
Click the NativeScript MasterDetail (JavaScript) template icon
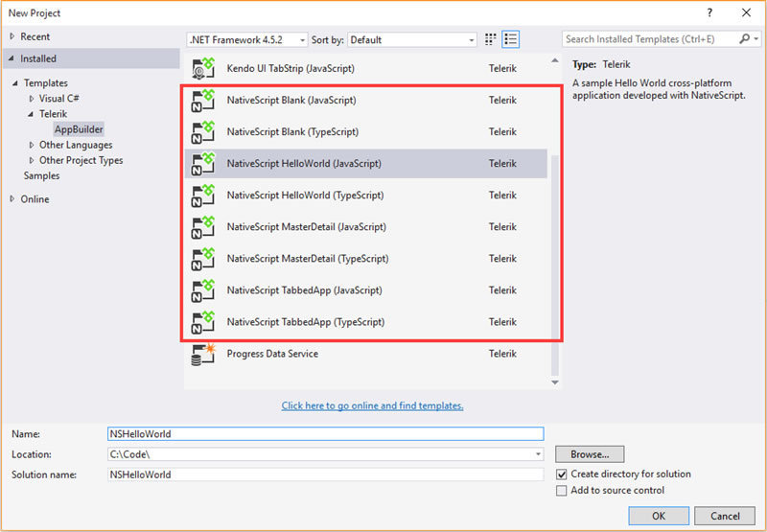(203, 227)
